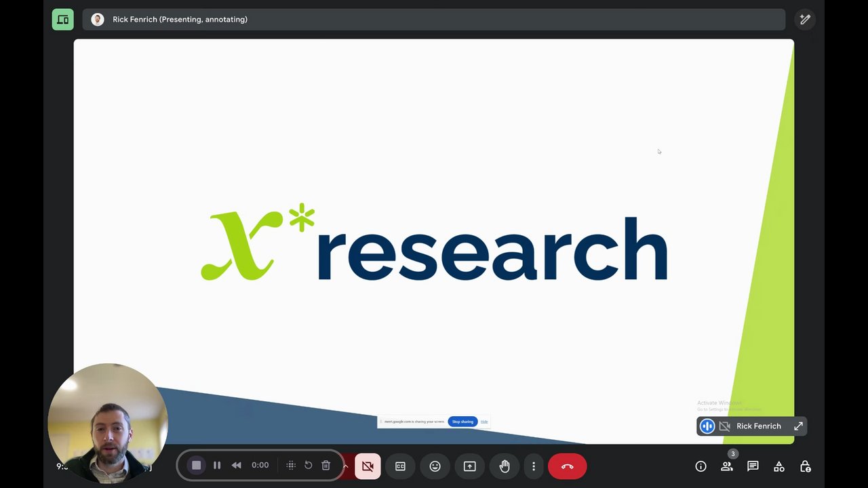Turn the camera back on

(368, 466)
